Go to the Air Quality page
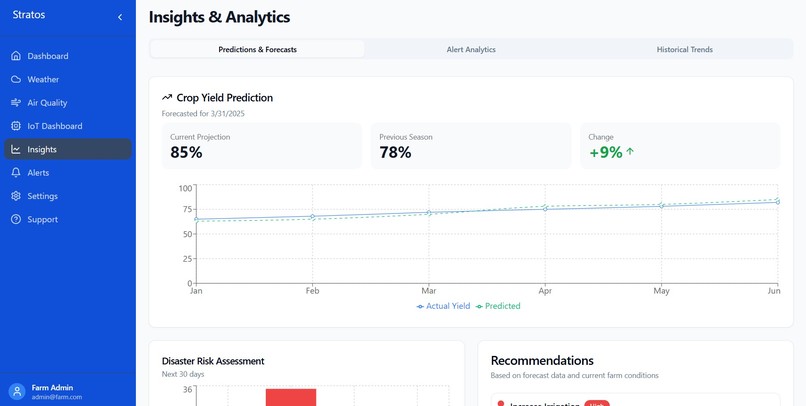The image size is (806, 406). click(x=47, y=103)
